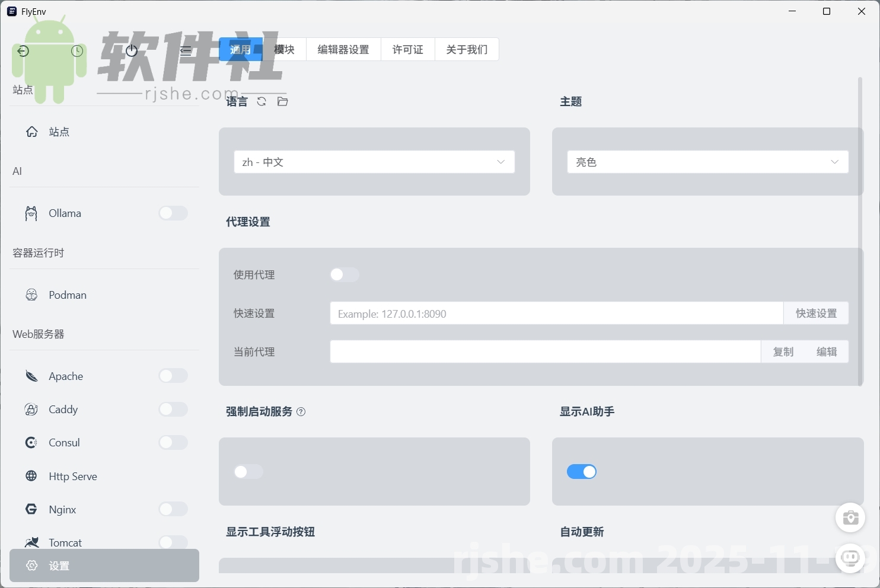This screenshot has width=880, height=588.
Task: Open the 关于我们 tab
Action: click(x=466, y=49)
